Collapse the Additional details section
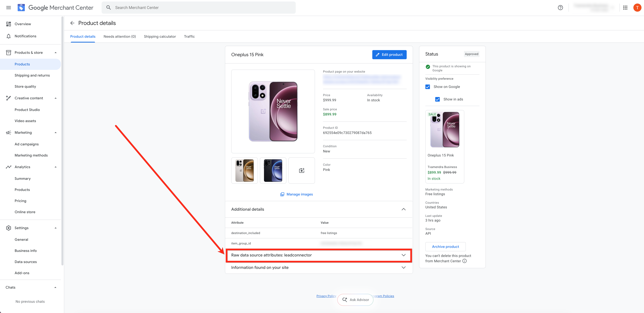The width and height of the screenshot is (644, 313). pos(403,209)
